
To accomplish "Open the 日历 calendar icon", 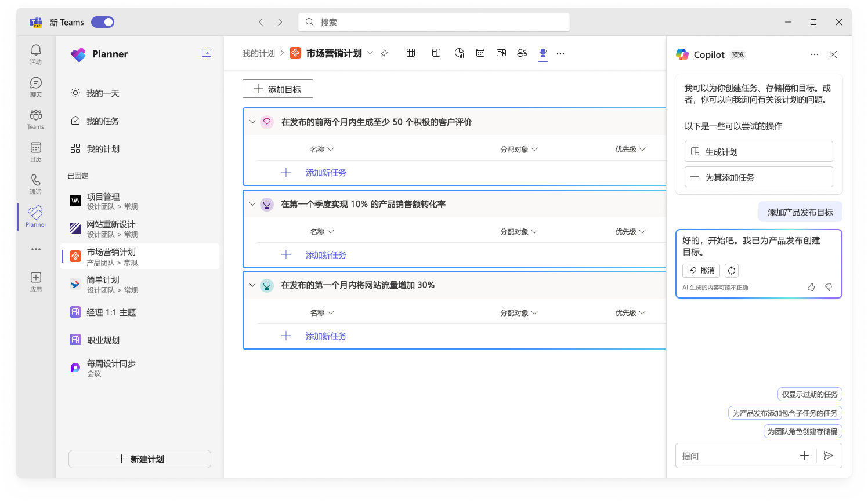I will [x=36, y=152].
